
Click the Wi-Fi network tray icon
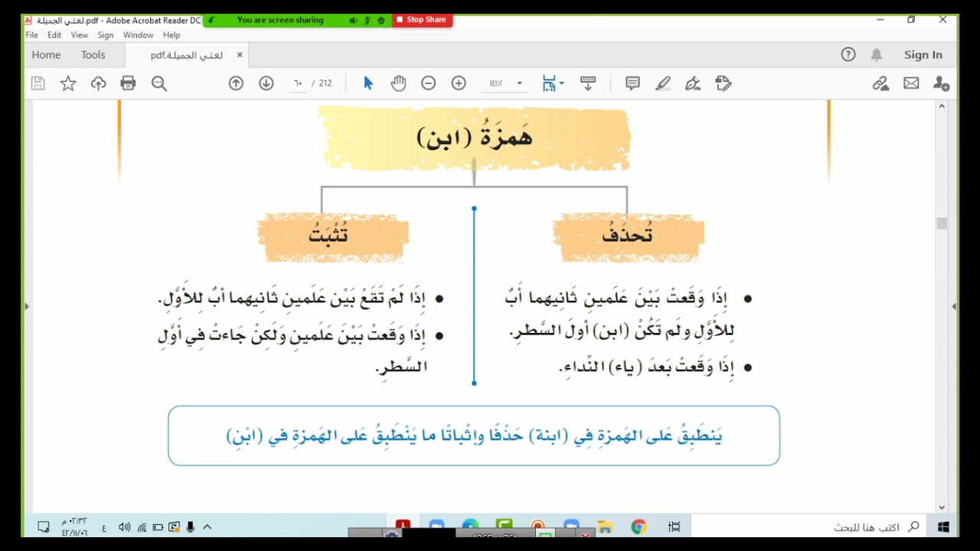click(x=142, y=527)
